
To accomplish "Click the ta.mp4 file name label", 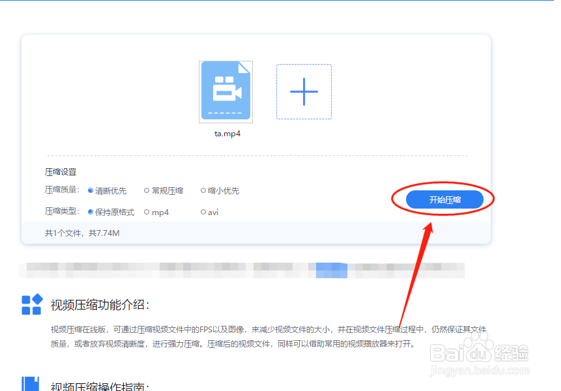I will click(x=227, y=134).
